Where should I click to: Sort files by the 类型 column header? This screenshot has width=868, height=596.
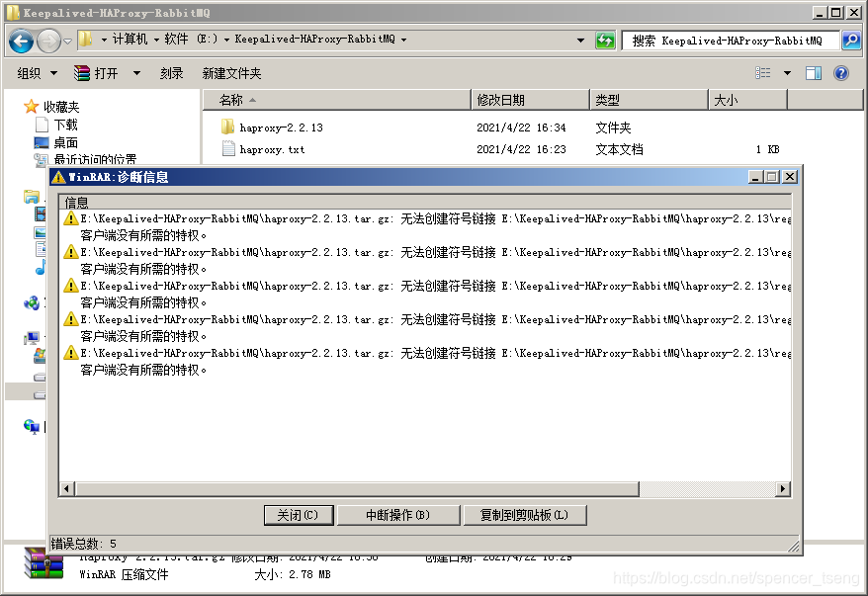649,100
